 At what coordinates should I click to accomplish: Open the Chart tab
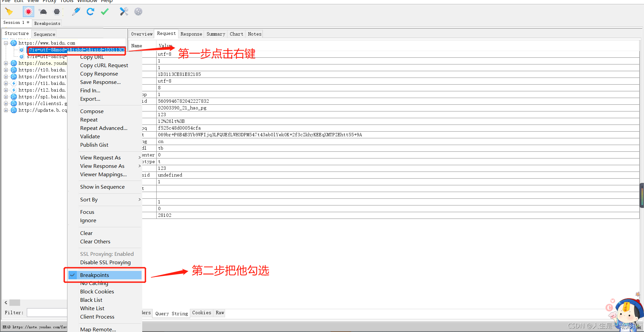click(236, 34)
